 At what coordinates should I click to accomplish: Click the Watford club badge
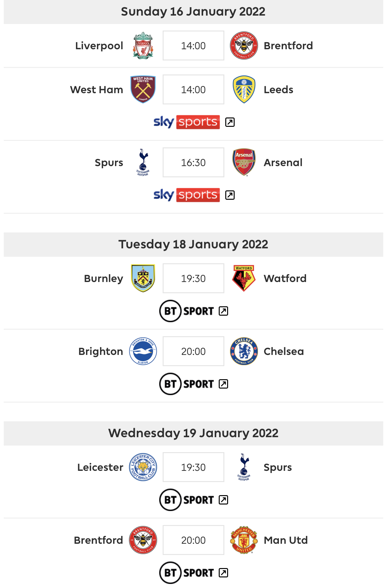(x=244, y=278)
